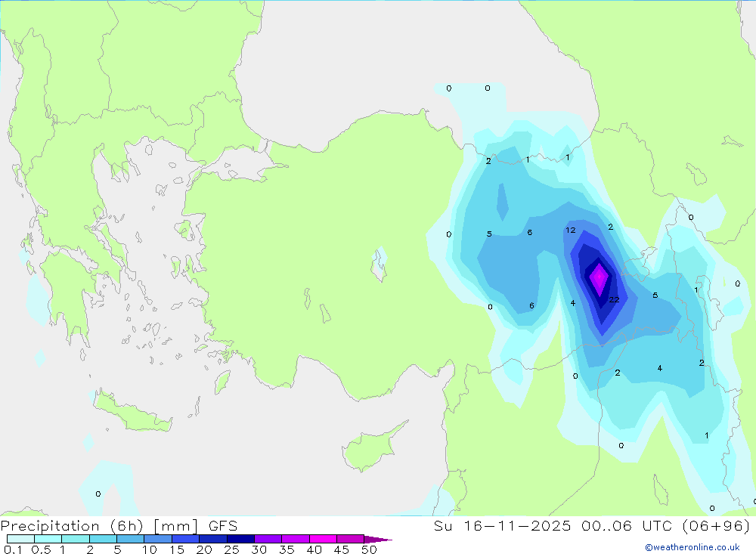The image size is (756, 554).
Task: Click the magenta precipitation maximum diamond on the map
Action: point(600,279)
